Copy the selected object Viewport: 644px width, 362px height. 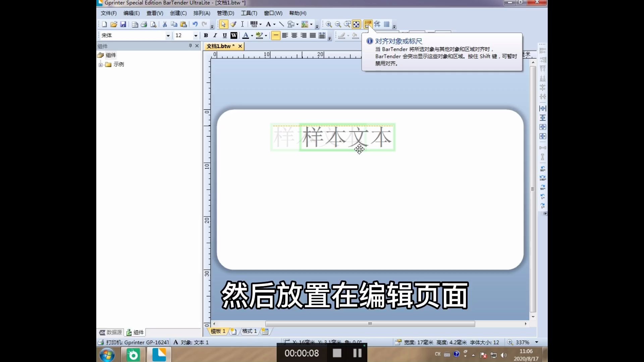click(x=174, y=24)
